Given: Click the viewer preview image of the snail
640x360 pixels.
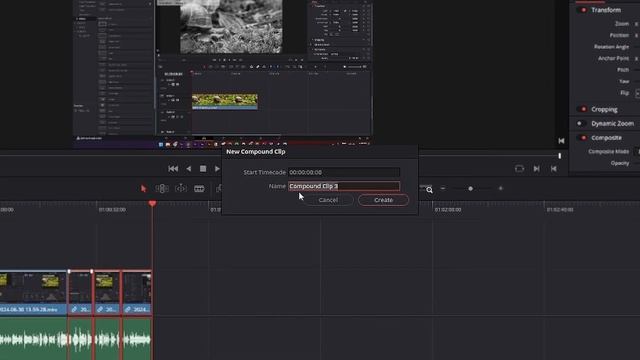Looking at the screenshot, I should [x=231, y=26].
